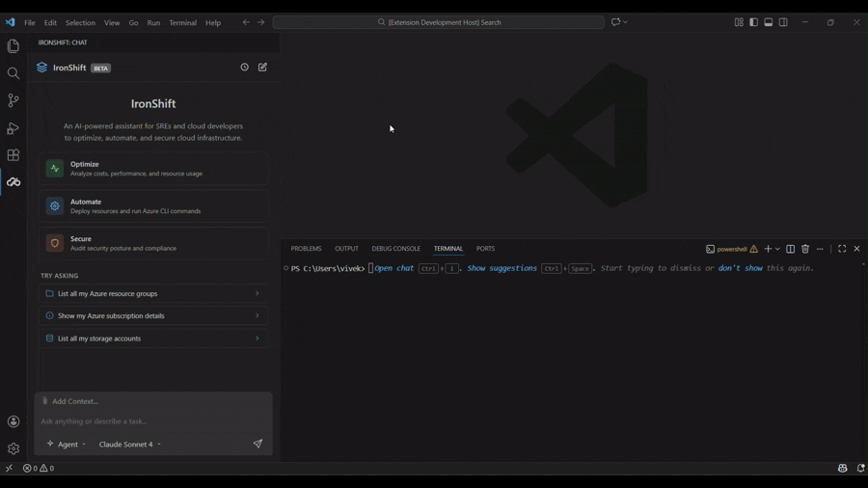This screenshot has width=868, height=488.
Task: Click the chat message input field
Action: pos(153,421)
